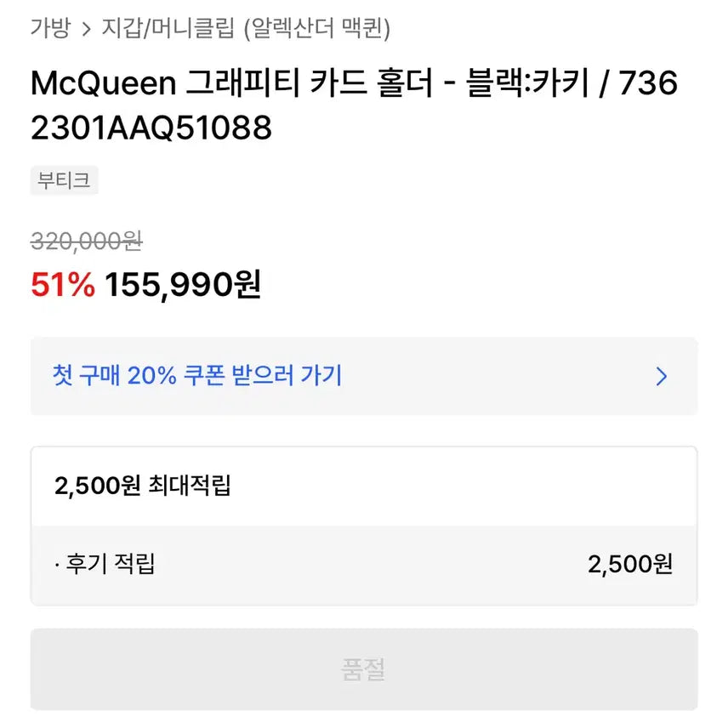Click the bullet dot before 후기 적립
This screenshot has height=728, width=728.
[56, 564]
